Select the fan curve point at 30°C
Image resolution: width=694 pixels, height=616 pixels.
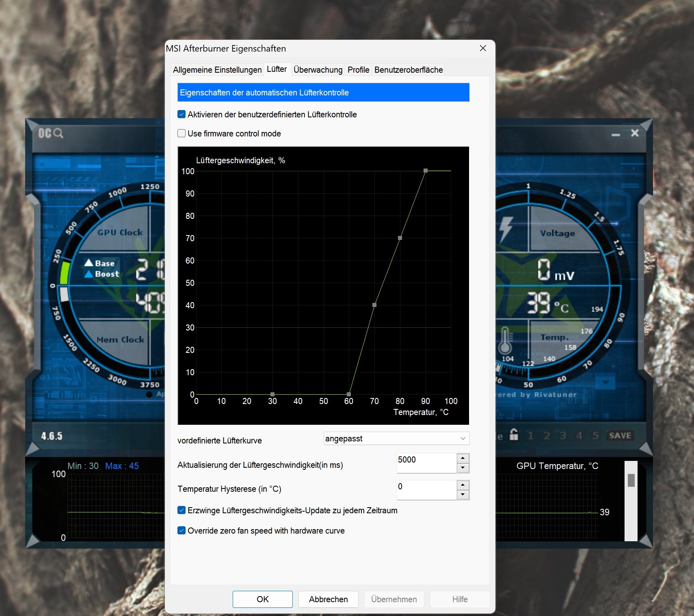(272, 394)
